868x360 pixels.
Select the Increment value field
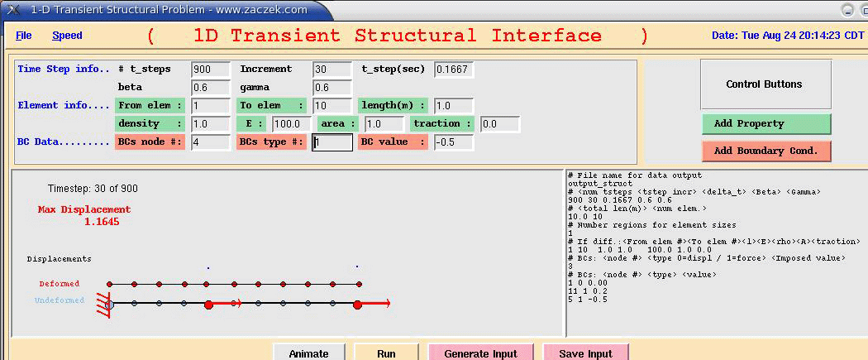pos(332,70)
